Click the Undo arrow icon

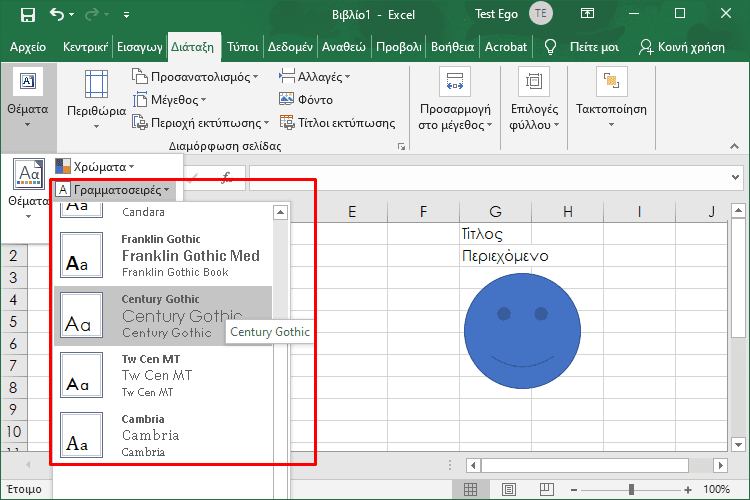pyautogui.click(x=56, y=14)
